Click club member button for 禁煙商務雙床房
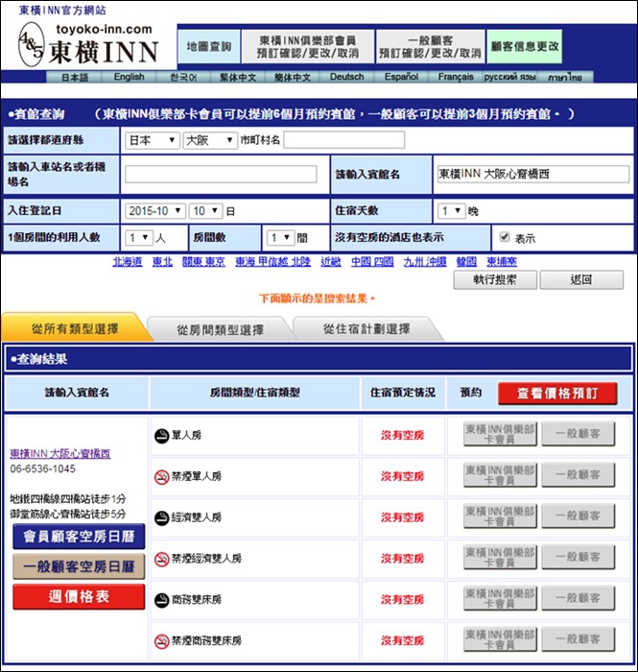 point(500,640)
